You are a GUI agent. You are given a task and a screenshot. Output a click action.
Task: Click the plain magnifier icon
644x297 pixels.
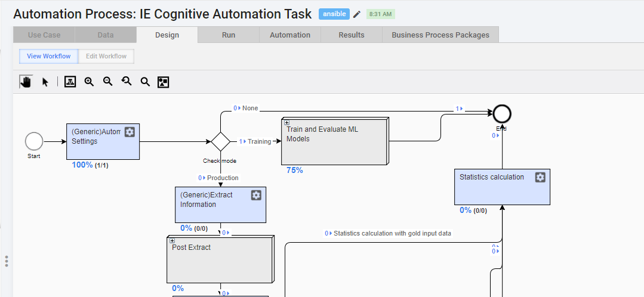tap(145, 82)
